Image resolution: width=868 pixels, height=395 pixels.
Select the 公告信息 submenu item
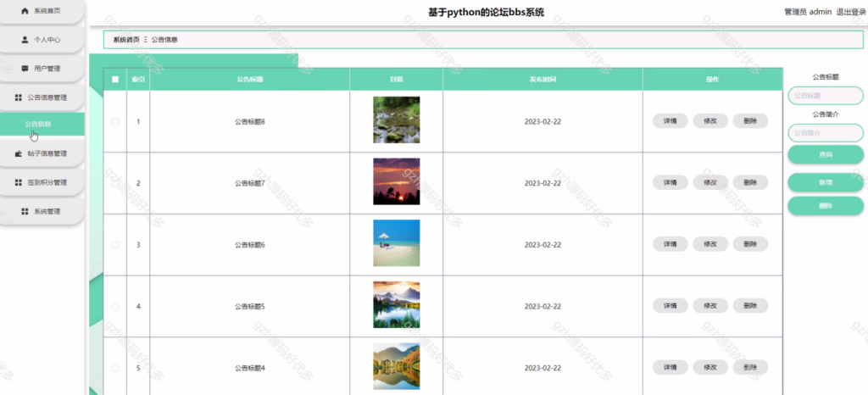[x=42, y=124]
